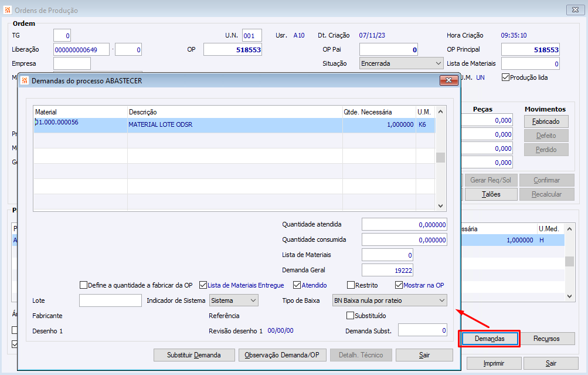
Task: Open Indicador de Sistema dropdown
Action: [x=234, y=300]
